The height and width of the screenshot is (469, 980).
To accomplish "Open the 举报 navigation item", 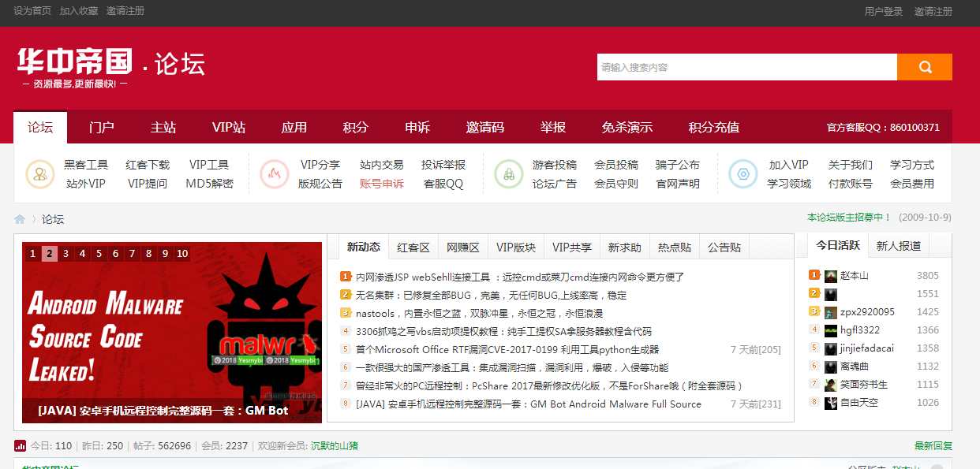I will 553,127.
